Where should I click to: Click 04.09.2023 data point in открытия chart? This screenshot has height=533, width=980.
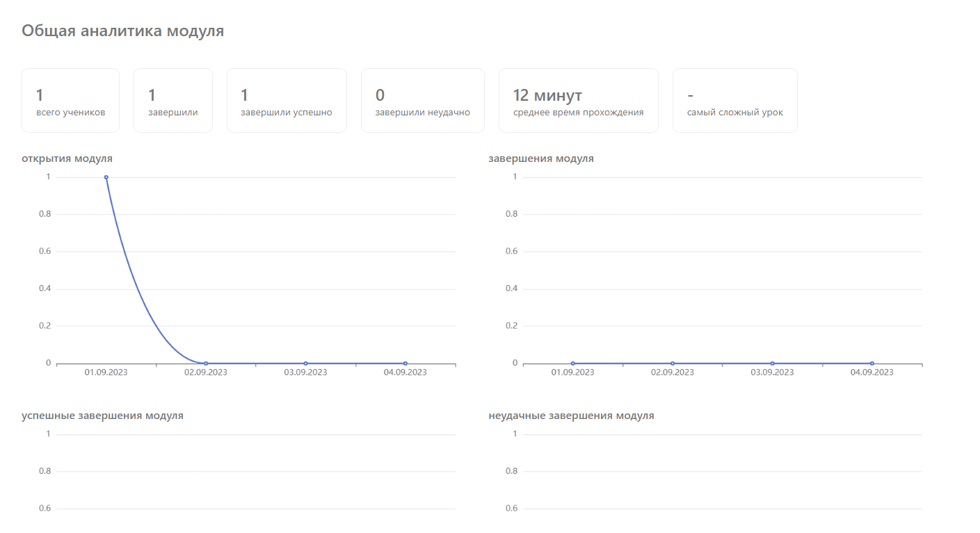point(405,363)
